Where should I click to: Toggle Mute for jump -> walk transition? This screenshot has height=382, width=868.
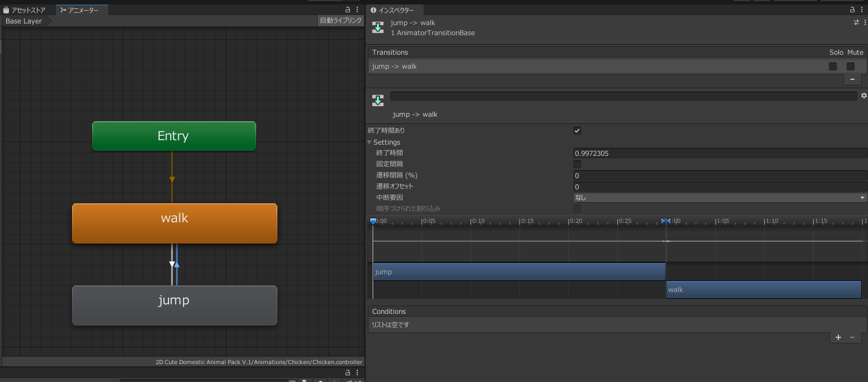tap(851, 66)
